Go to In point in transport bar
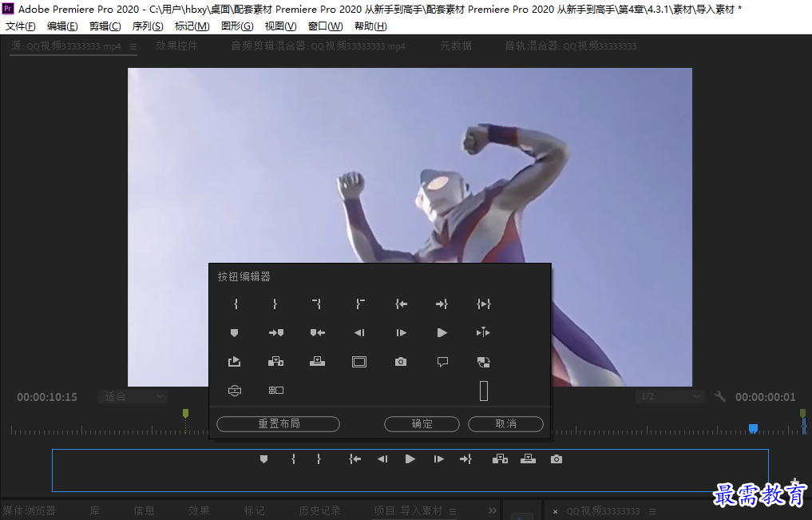 click(x=355, y=458)
